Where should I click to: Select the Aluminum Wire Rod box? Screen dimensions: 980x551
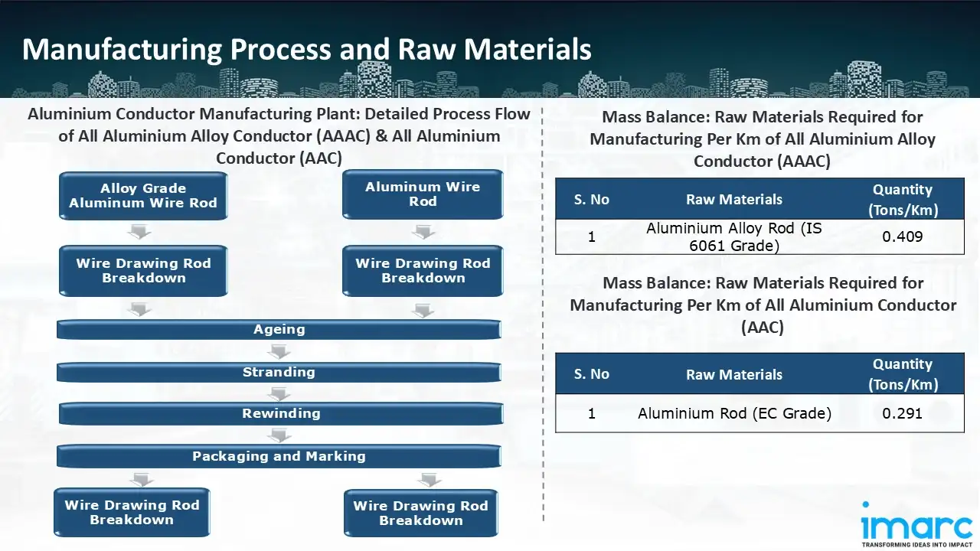click(x=423, y=194)
